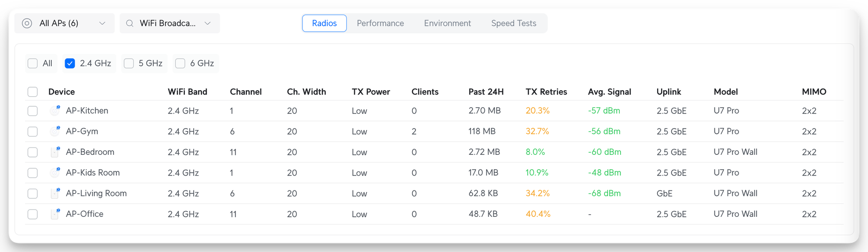Viewport: 868px width, 252px height.
Task: Open the Speed Tests tab
Action: click(513, 23)
